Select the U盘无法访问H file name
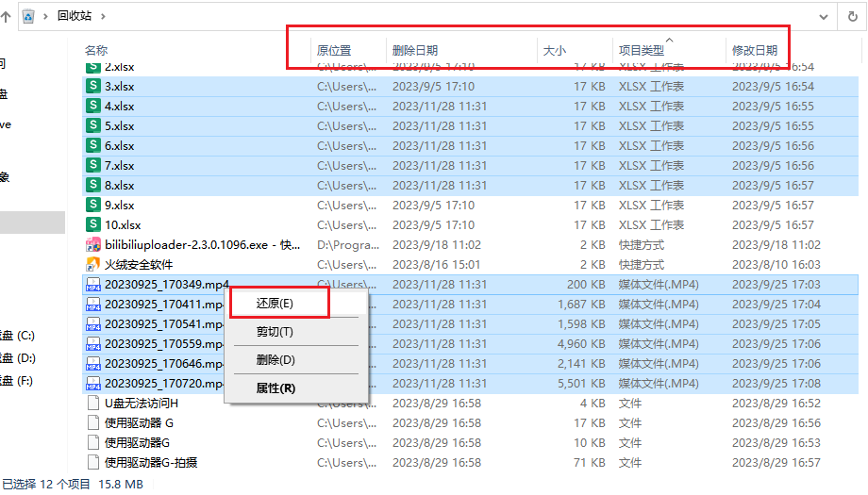Viewport: 868px width, 495px height. click(x=142, y=404)
